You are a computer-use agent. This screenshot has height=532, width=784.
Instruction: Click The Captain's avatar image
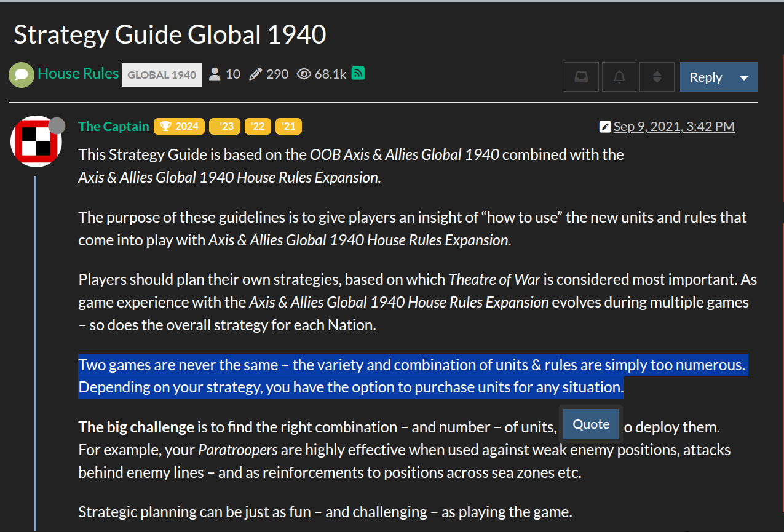click(x=36, y=141)
